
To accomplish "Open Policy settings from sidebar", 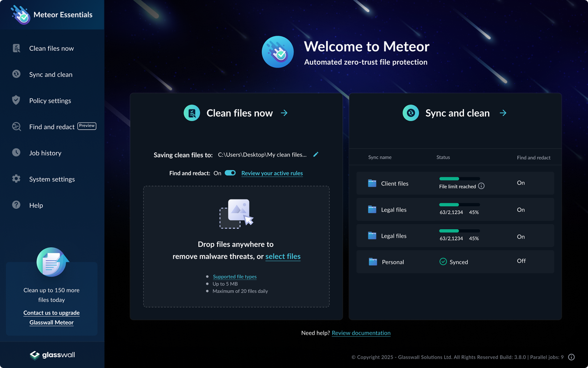I will coord(50,101).
